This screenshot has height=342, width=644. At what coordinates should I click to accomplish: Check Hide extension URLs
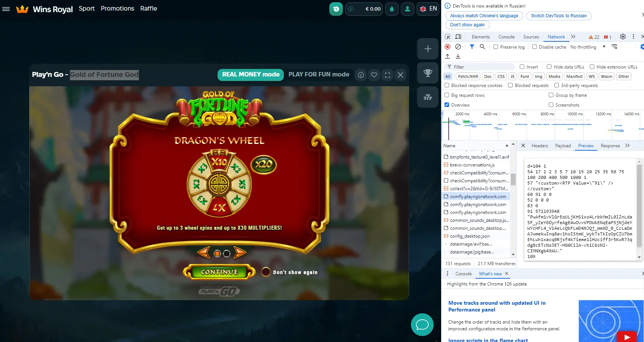[592, 67]
